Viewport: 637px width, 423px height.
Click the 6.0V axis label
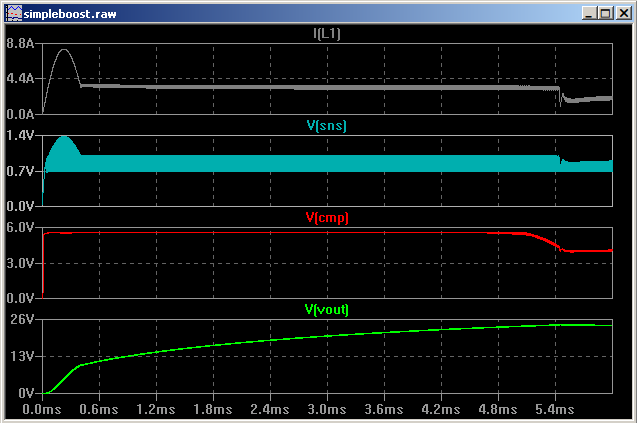pyautogui.click(x=20, y=228)
